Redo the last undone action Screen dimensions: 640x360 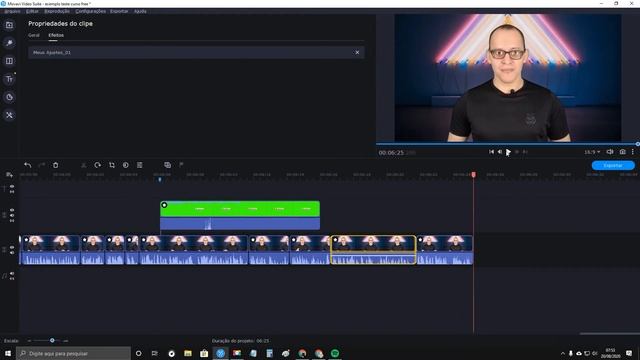point(41,165)
